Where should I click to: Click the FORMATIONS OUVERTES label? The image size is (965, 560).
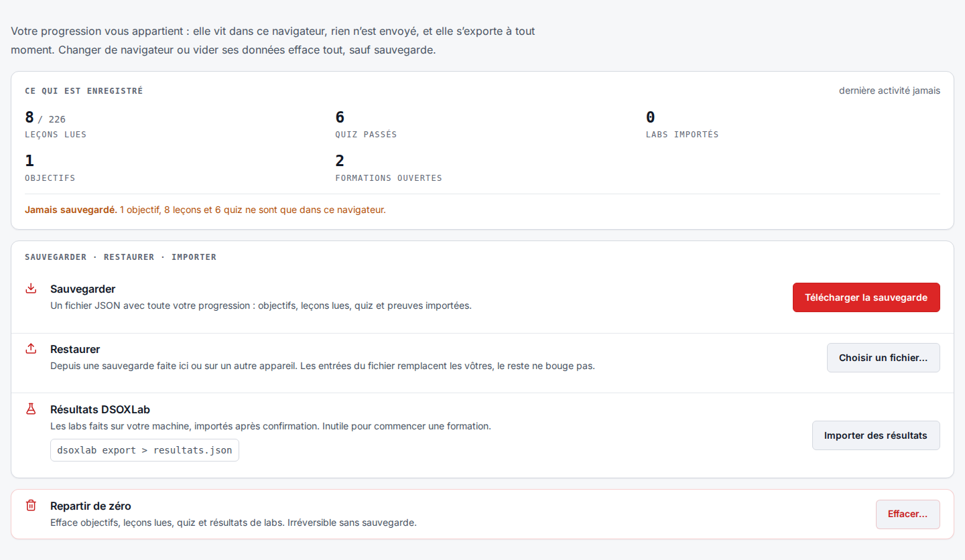[389, 178]
